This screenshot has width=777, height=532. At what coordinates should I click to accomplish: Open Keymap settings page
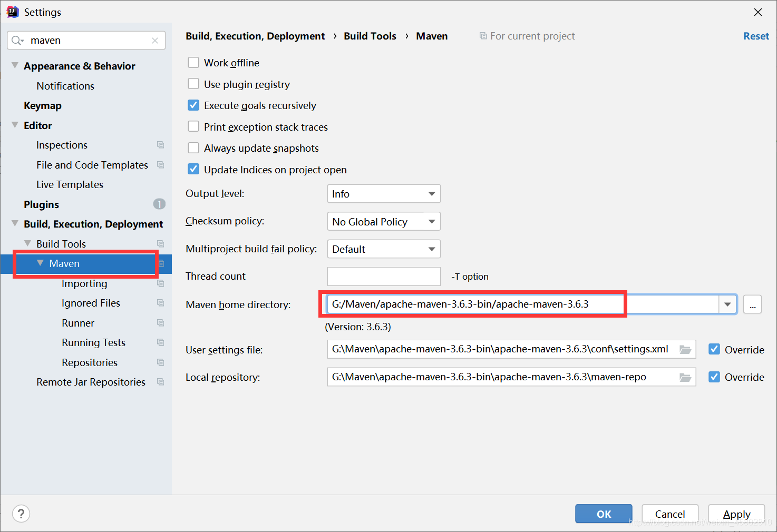(43, 105)
